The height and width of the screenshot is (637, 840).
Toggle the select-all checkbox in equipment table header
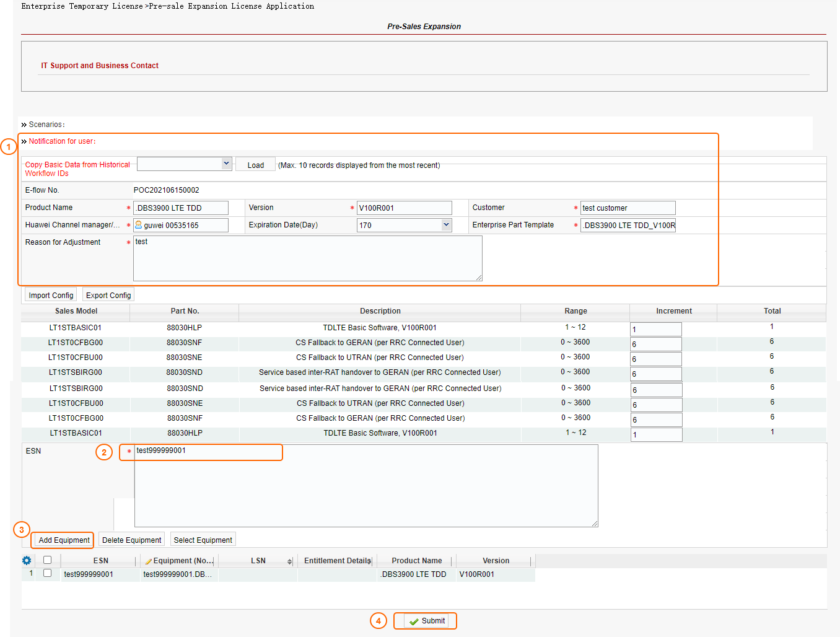[47, 560]
